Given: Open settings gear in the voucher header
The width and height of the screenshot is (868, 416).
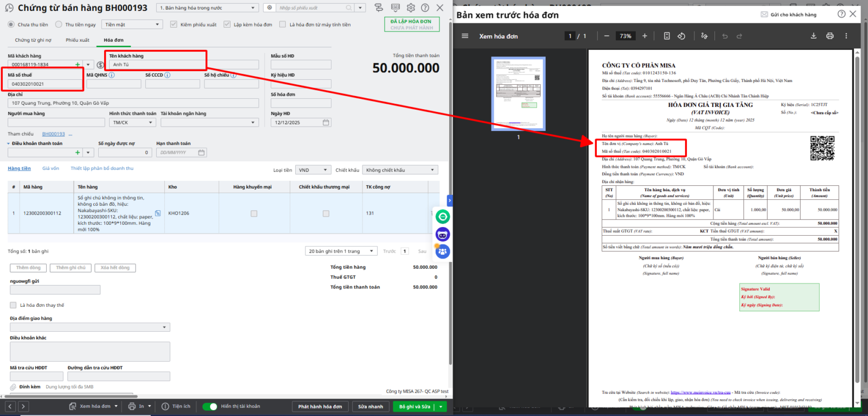Looking at the screenshot, I should point(411,8).
